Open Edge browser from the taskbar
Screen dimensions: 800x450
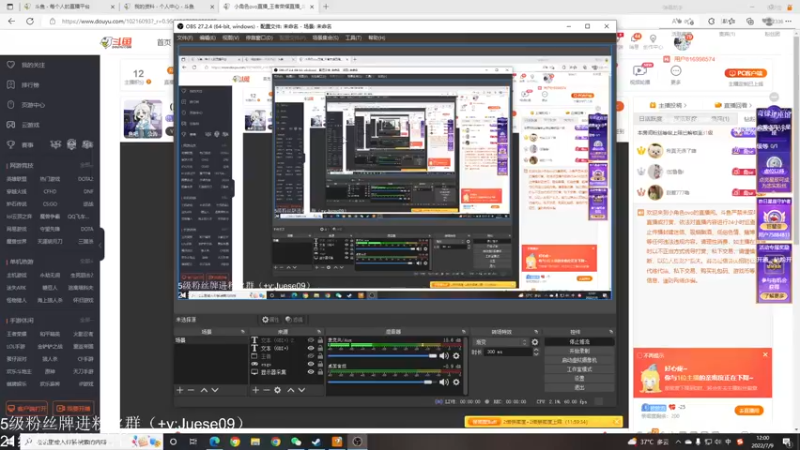[214, 441]
